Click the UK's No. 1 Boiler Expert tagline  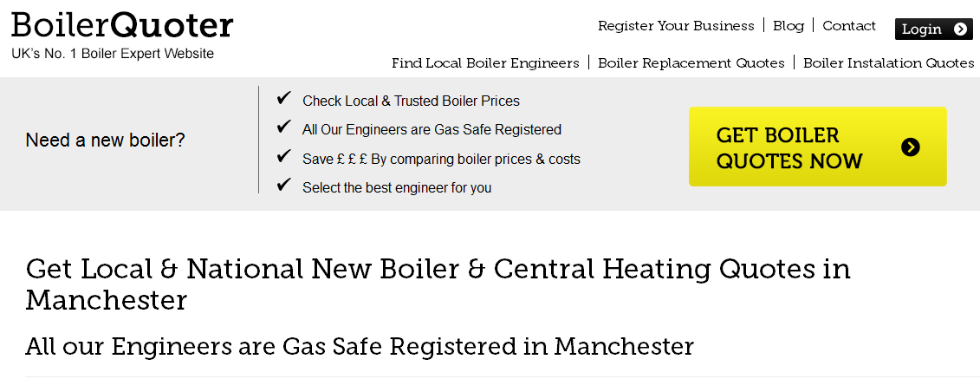(x=113, y=54)
